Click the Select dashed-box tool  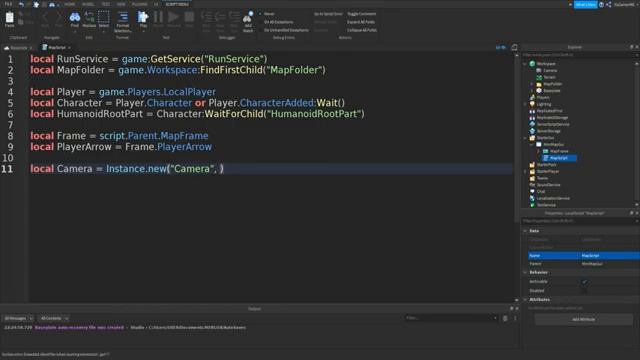click(104, 19)
